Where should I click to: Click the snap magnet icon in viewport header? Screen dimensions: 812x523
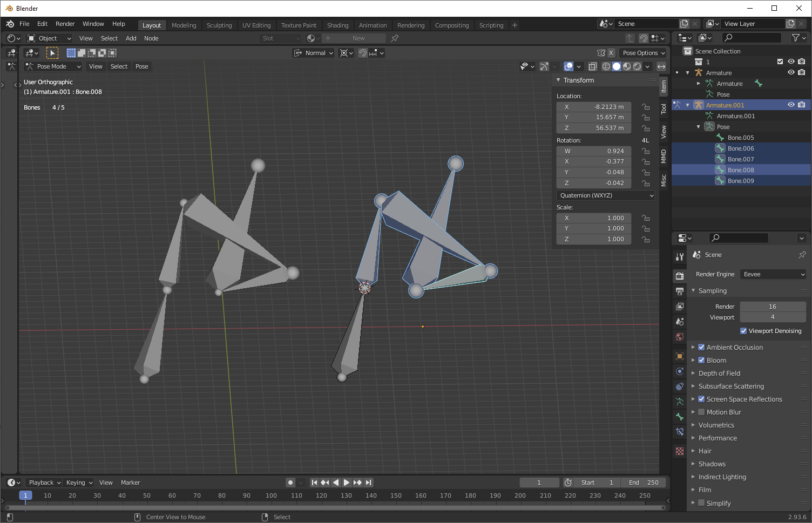click(363, 53)
